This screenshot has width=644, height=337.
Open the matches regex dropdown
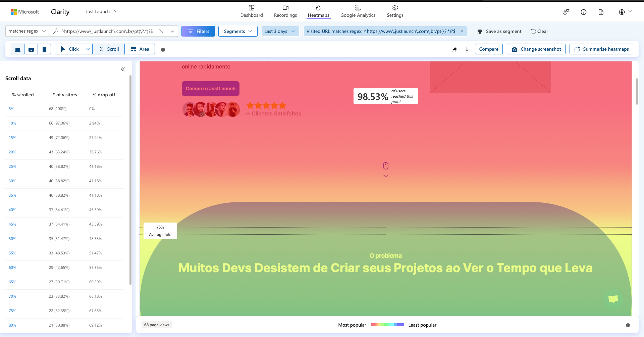(x=27, y=31)
